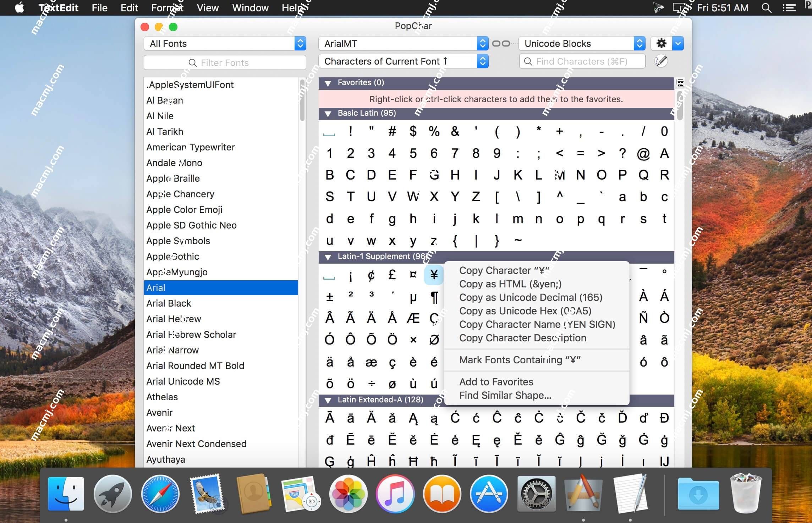Click 'Find Similar Shape...' button
812x523 pixels.
(504, 396)
